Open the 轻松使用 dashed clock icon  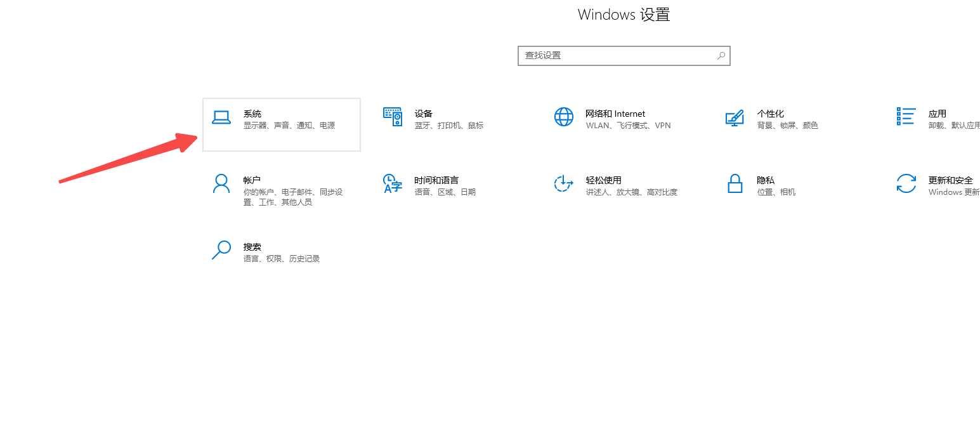pyautogui.click(x=564, y=183)
